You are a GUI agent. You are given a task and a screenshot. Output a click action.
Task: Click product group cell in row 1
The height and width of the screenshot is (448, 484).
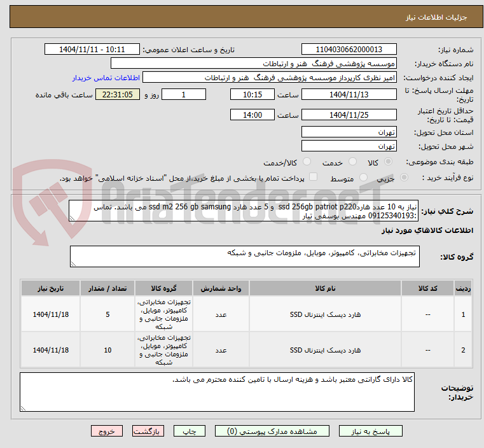pos(163,314)
